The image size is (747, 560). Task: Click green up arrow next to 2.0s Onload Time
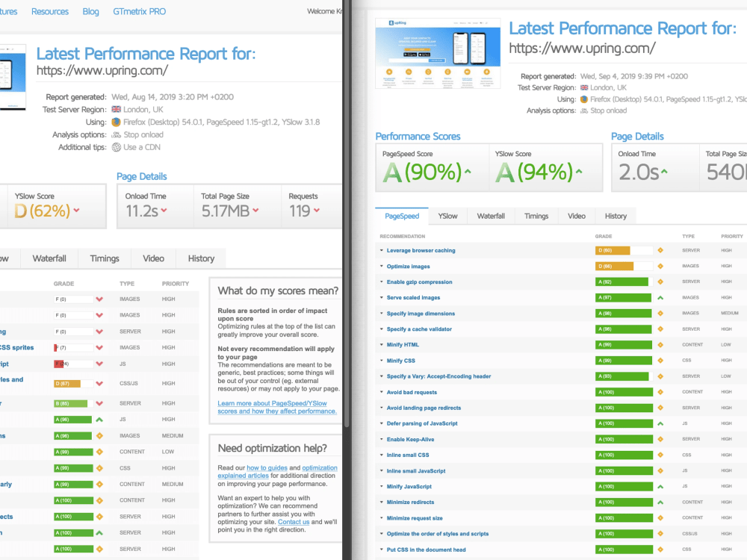(x=664, y=172)
